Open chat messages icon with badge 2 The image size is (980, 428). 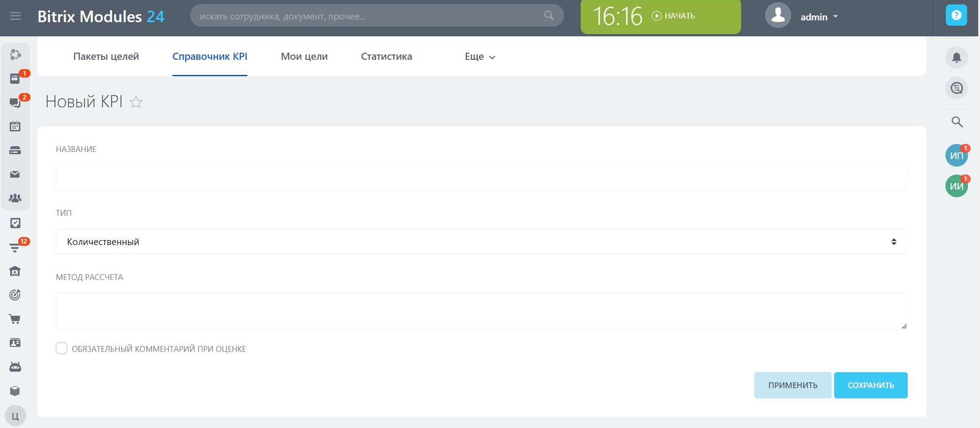pos(15,103)
